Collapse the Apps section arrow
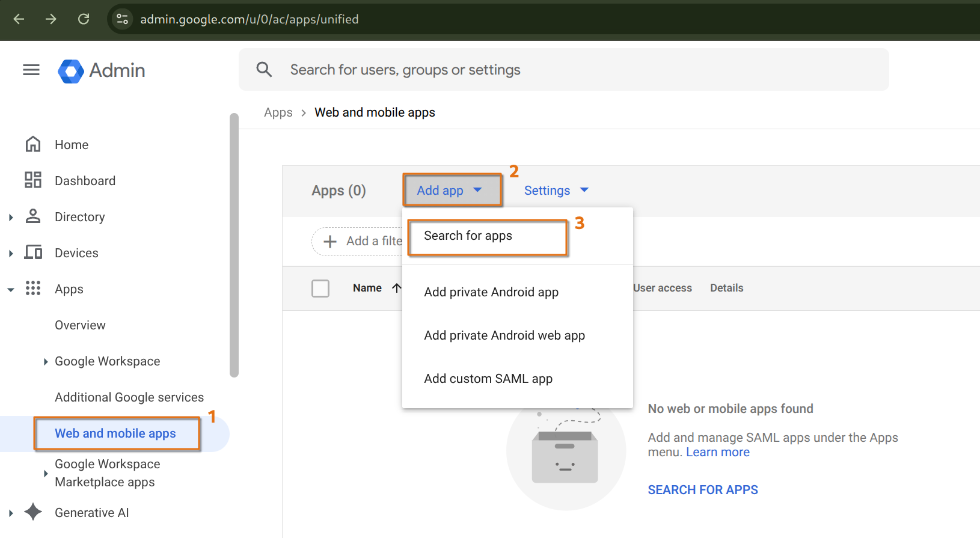The image size is (980, 538). (x=11, y=289)
